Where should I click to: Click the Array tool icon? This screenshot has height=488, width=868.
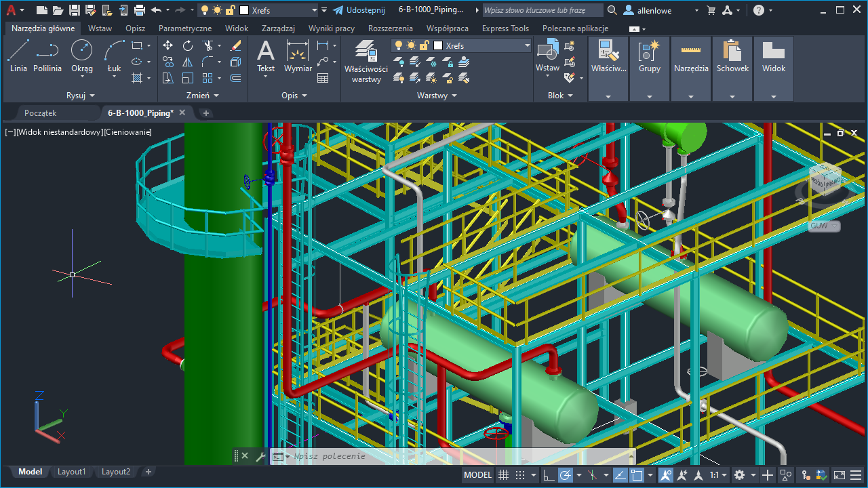(208, 78)
